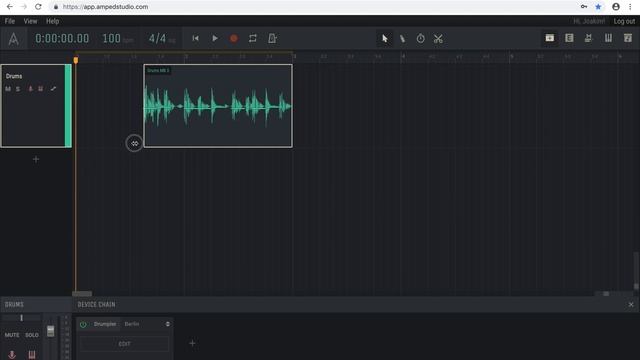Select the arrow pointer tool
Image resolution: width=640 pixels, height=360 pixels.
pyautogui.click(x=384, y=39)
